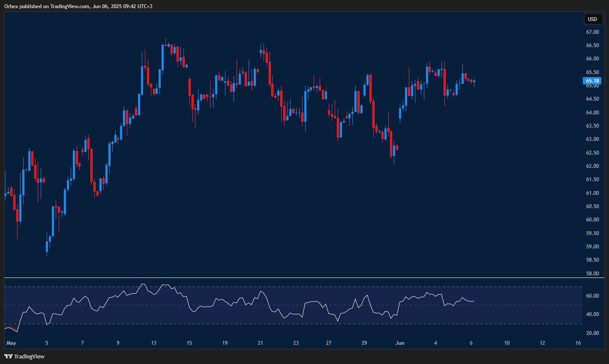609x364 pixels.
Task: Click the 62.00 level on price scale
Action: [592, 166]
